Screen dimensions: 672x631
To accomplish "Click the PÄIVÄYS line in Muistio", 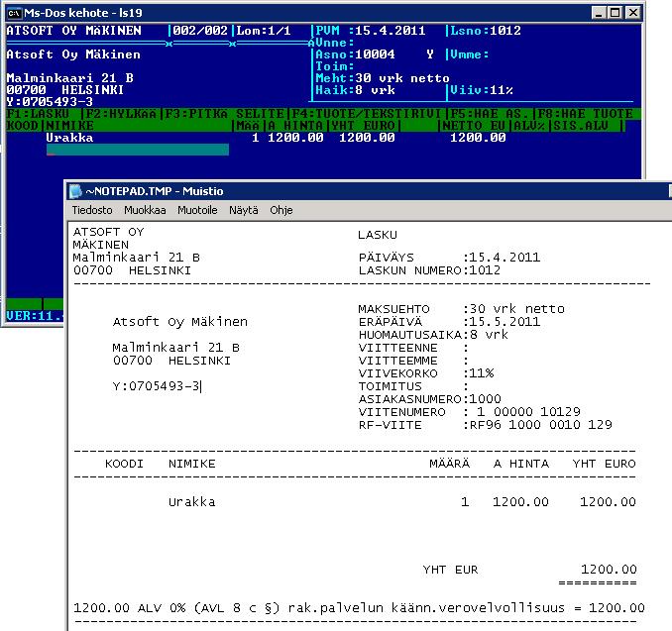I will [x=449, y=258].
